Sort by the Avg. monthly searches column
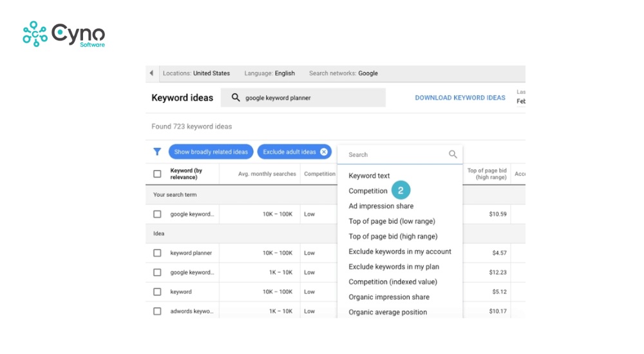644x354 pixels. [267, 174]
